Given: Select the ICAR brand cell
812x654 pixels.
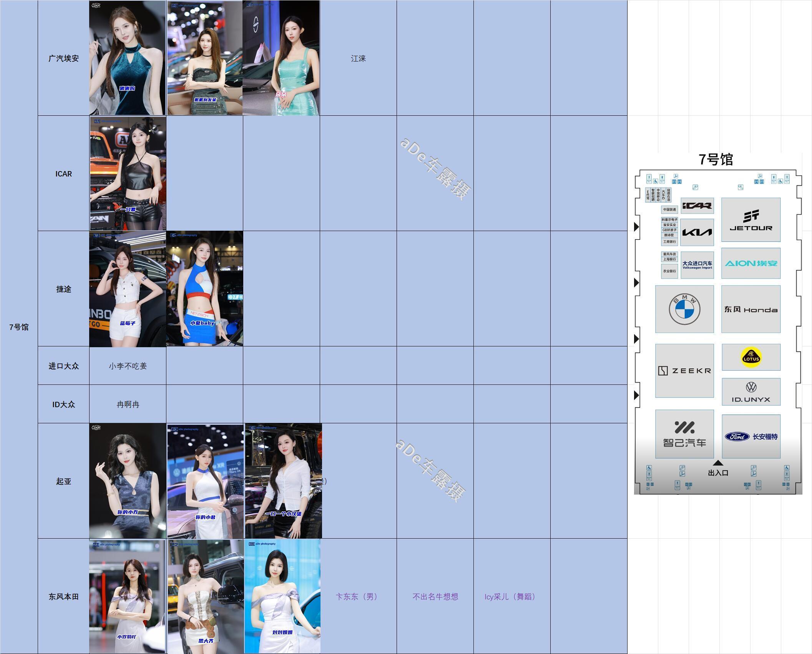Looking at the screenshot, I should click(63, 173).
